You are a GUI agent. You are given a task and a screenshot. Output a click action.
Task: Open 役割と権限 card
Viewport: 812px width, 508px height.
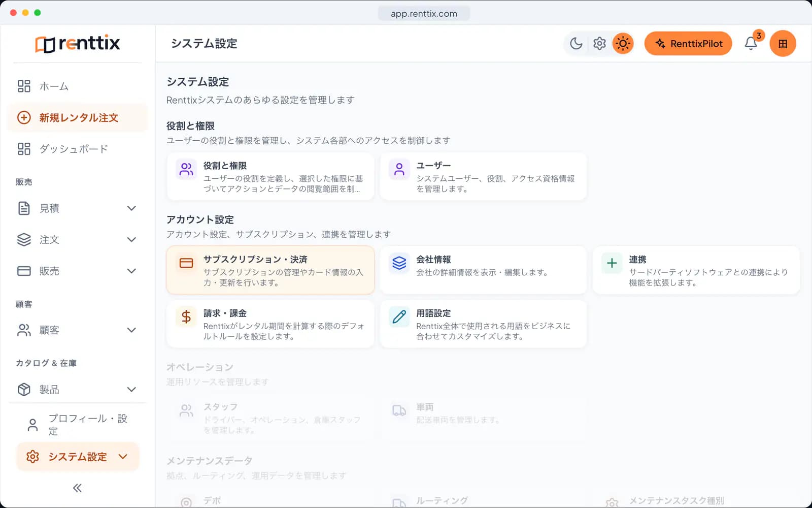270,177
